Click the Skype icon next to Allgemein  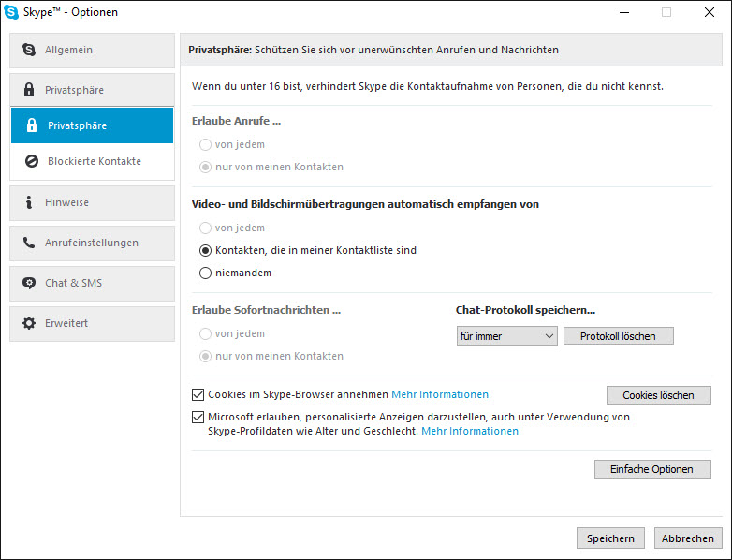point(29,50)
